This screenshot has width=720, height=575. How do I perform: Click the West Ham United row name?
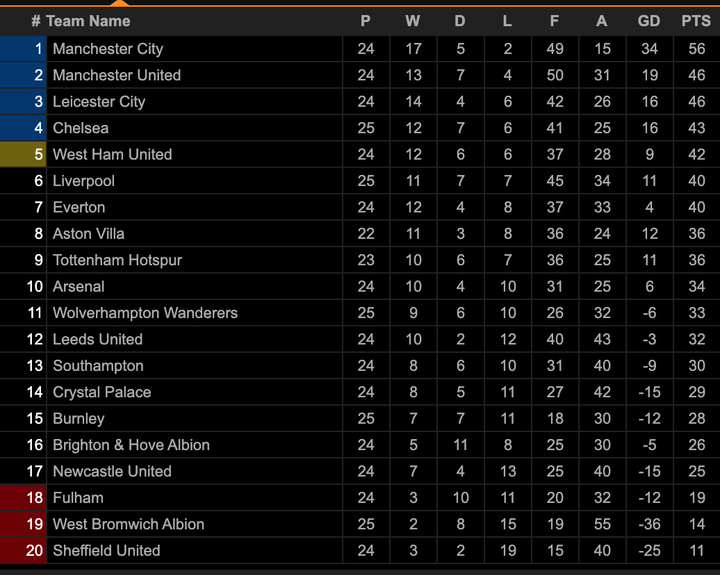[x=112, y=154]
